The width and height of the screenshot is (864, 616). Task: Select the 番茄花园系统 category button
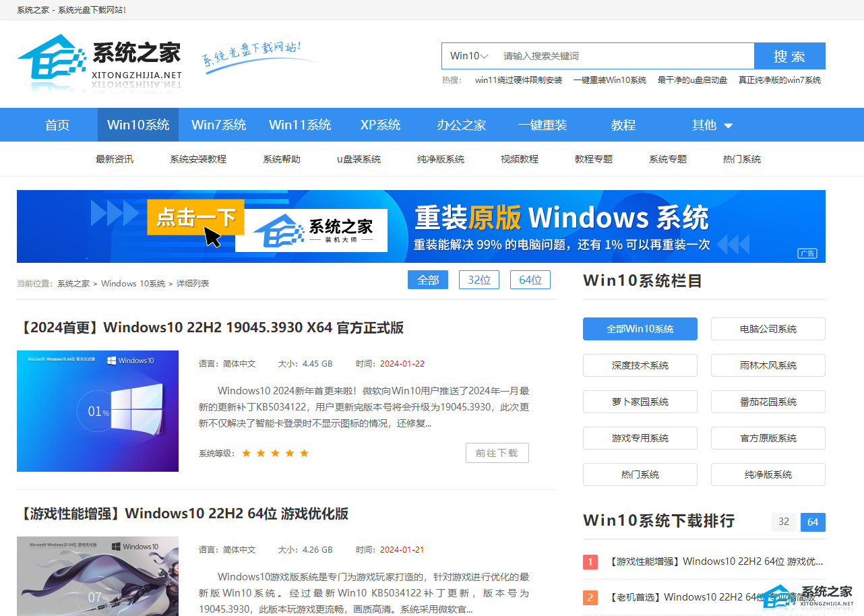[x=768, y=402]
